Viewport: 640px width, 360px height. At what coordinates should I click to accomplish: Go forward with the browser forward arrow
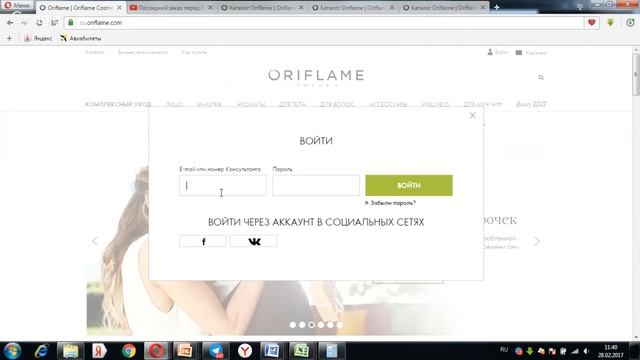tap(24, 23)
